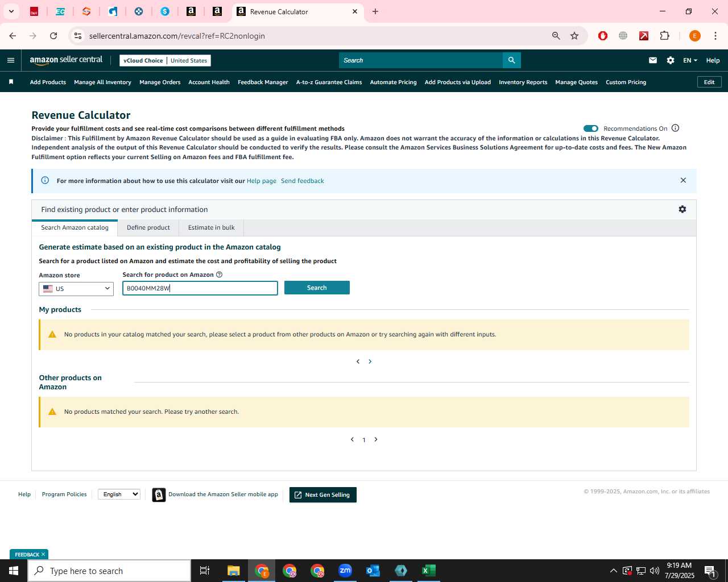The height and width of the screenshot is (582, 728).
Task: Dismiss the help information banner
Action: (683, 180)
